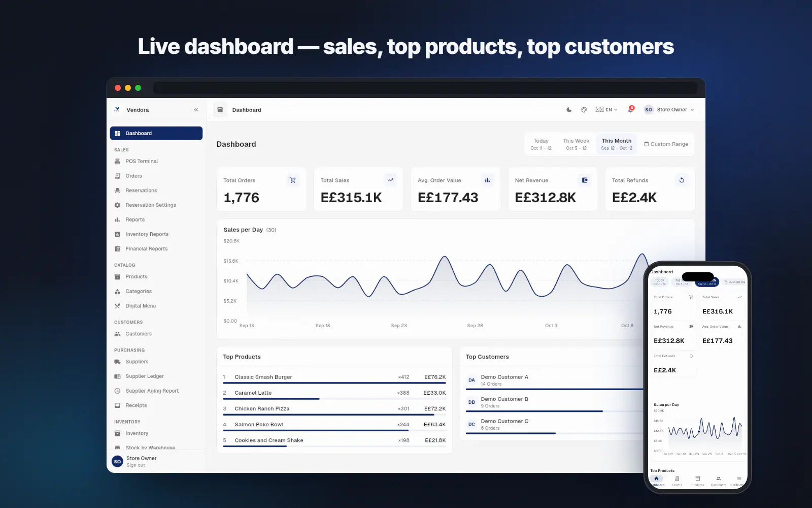Expand the Store Owner account menu
Screen dimensions: 812x508
tap(669, 110)
